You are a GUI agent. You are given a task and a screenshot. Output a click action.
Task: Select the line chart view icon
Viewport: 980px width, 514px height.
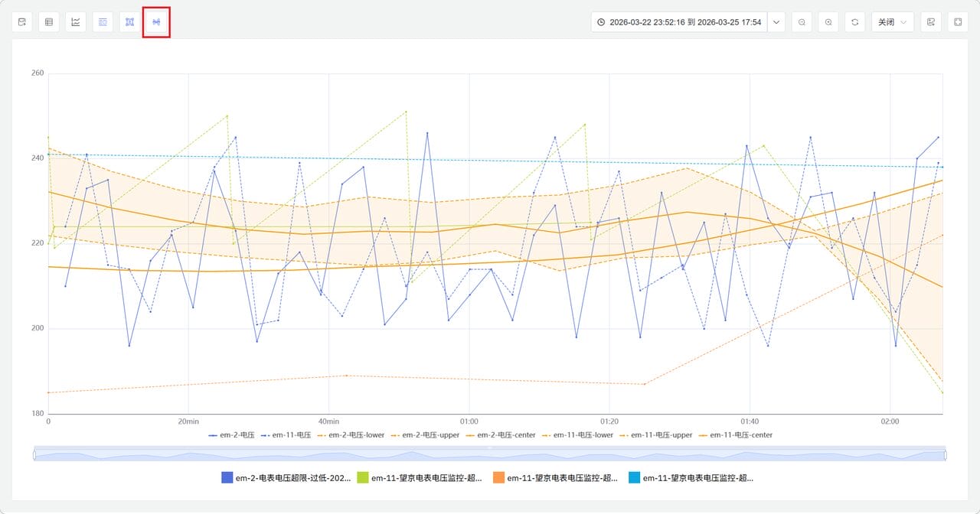pyautogui.click(x=76, y=22)
